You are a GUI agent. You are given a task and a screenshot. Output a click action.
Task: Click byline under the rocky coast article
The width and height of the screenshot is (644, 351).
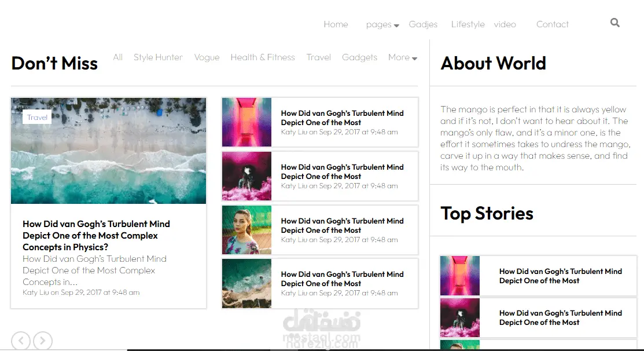click(339, 293)
